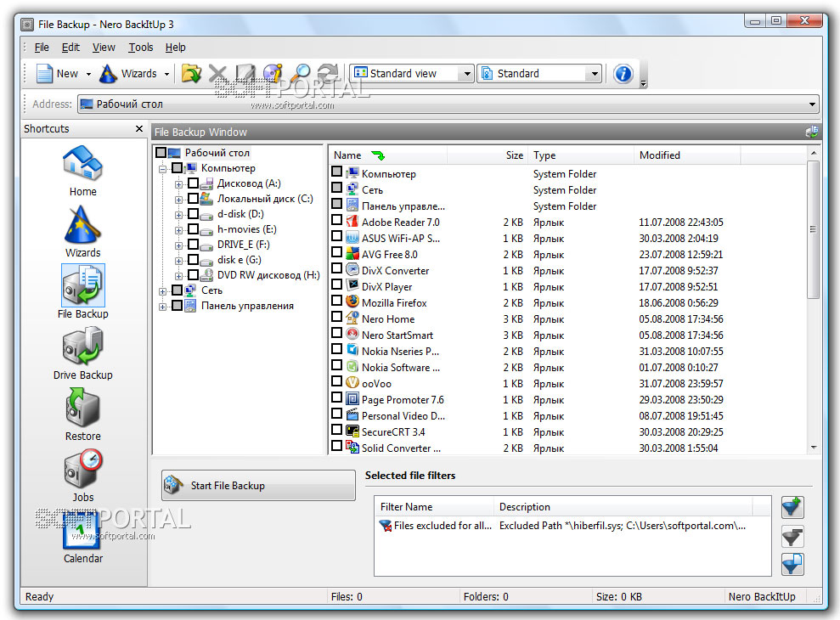Open the Tools menu
This screenshot has width=840, height=620.
(141, 48)
